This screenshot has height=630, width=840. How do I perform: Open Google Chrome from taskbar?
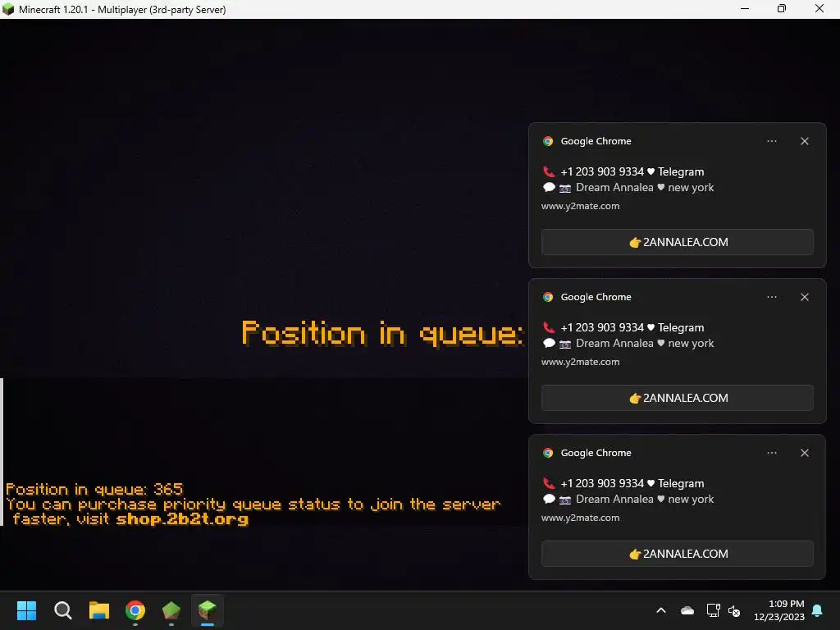pyautogui.click(x=135, y=610)
